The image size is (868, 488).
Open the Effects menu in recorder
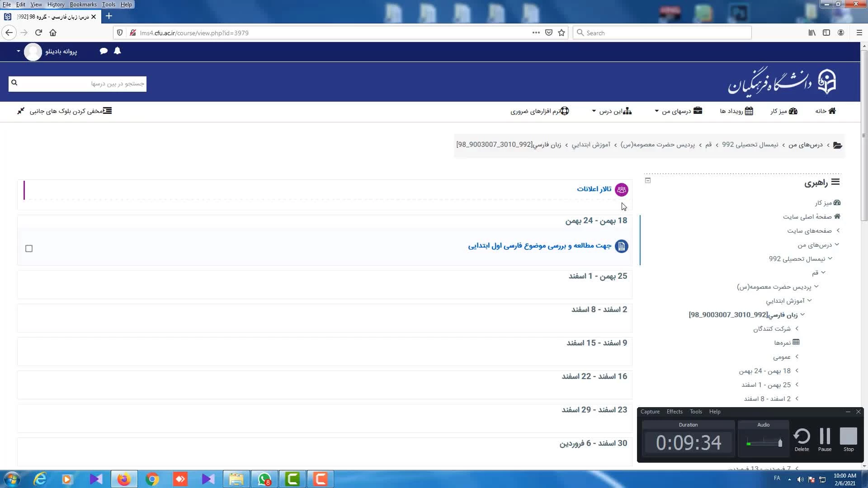click(x=674, y=412)
